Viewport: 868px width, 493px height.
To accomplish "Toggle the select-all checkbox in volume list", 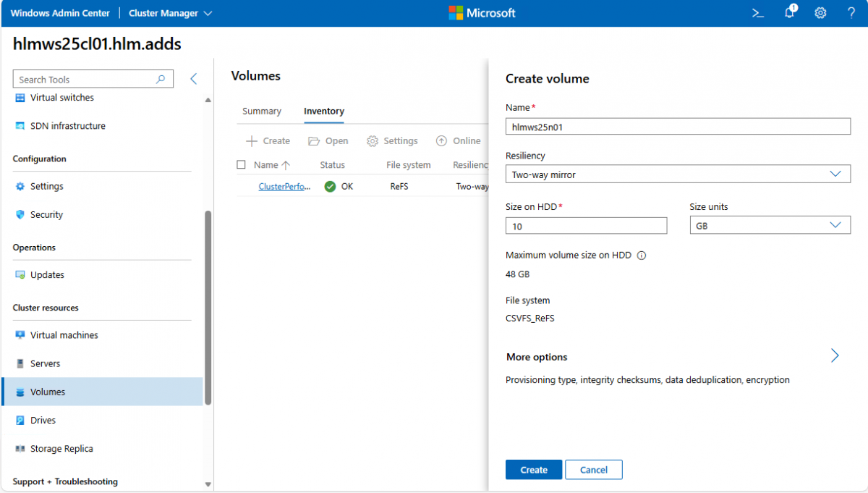I will coord(242,165).
